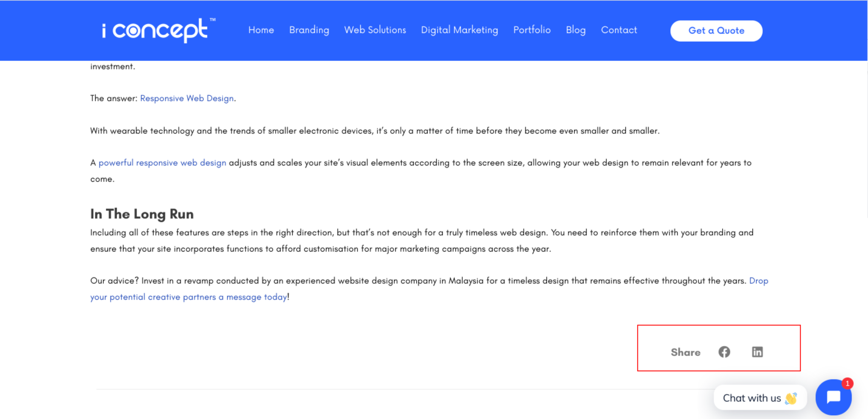Navigate to the Contact page

619,30
